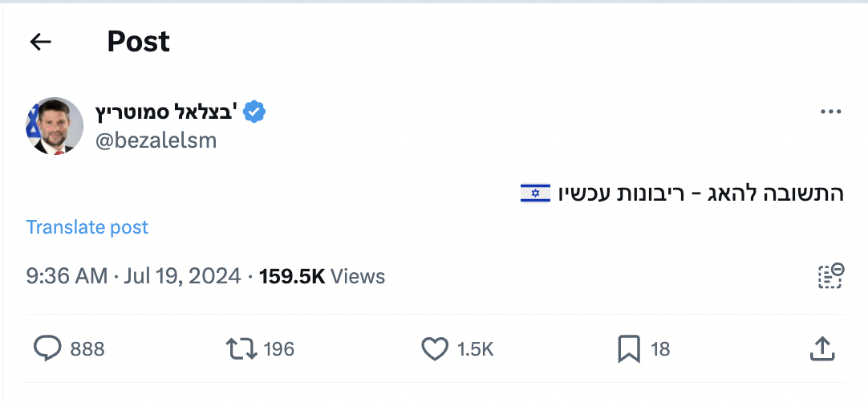Image resolution: width=868 pixels, height=403 pixels.
Task: Open the @bezalelsm handle link
Action: click(x=156, y=140)
